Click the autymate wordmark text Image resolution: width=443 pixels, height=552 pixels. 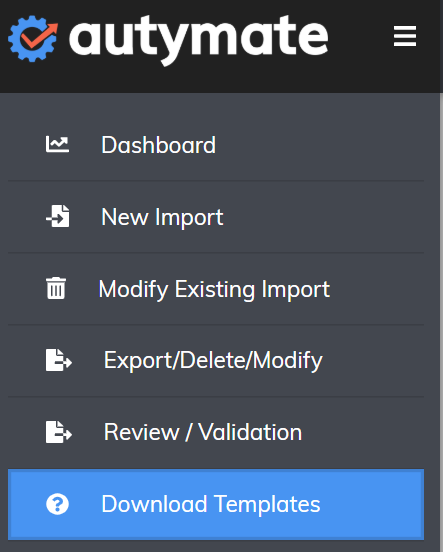click(x=199, y=40)
